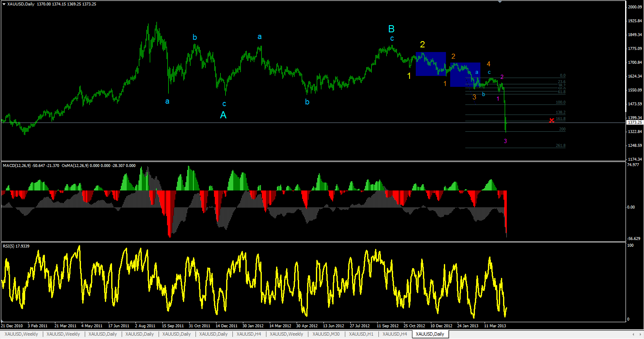The width and height of the screenshot is (644, 339).
Task: Click the magenta 2 wave label
Action: [x=502, y=77]
